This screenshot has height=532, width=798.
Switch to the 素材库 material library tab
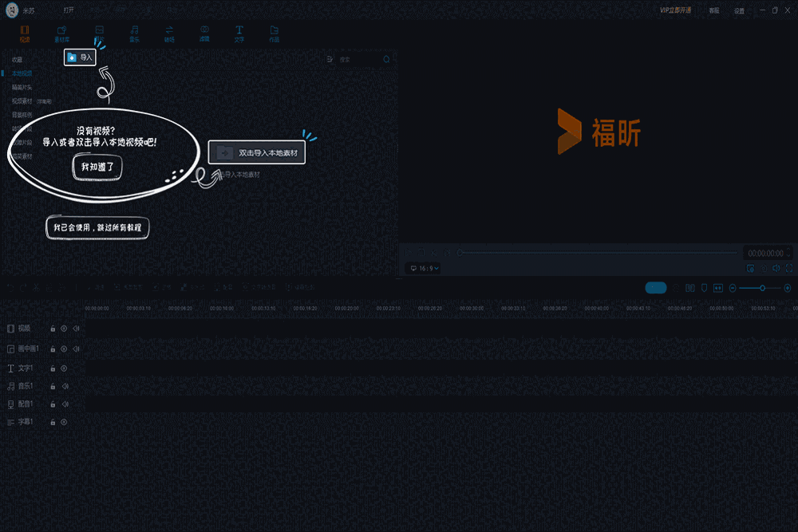coord(62,33)
